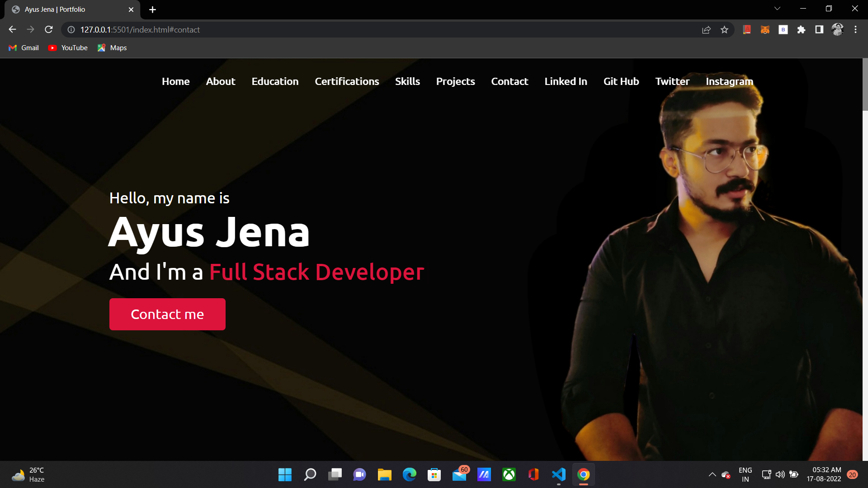
Task: Open the MetaMask fox extension
Action: point(765,29)
